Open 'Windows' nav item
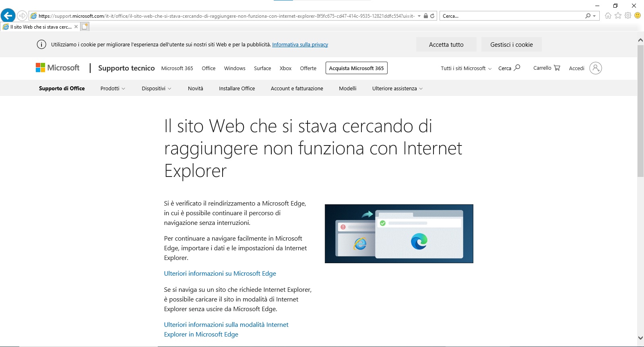The image size is (644, 347). click(x=235, y=68)
